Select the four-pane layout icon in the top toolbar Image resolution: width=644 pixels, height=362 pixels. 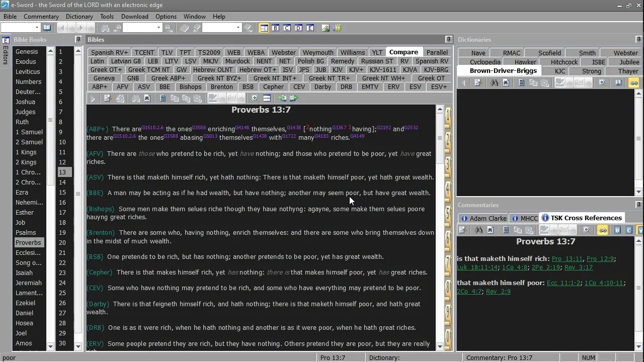coord(264,28)
